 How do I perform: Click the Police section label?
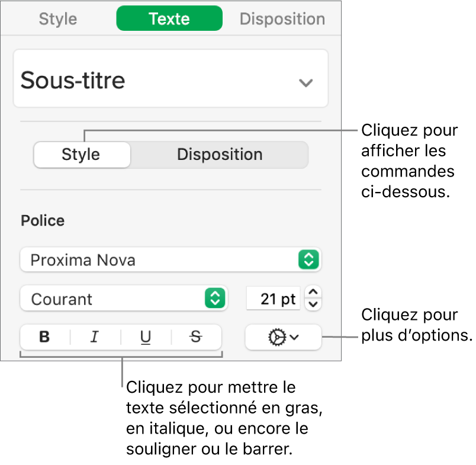point(43,220)
